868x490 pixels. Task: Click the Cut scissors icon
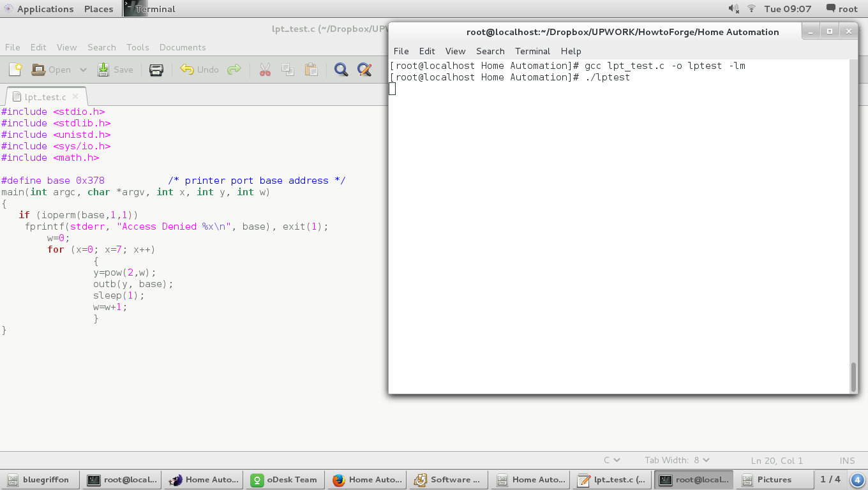point(265,70)
